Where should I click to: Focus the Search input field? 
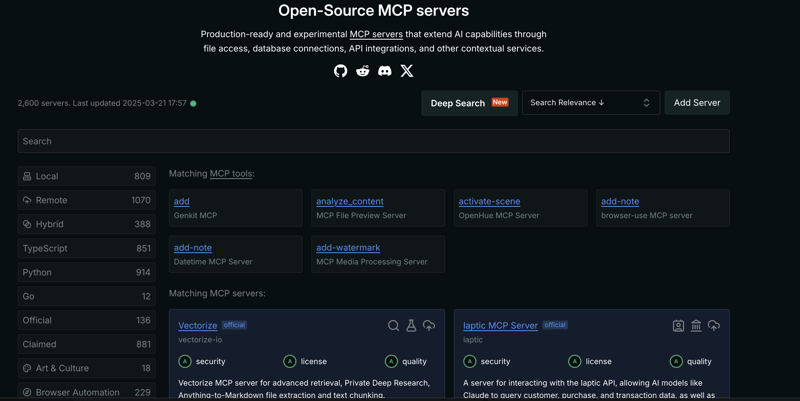(x=373, y=141)
